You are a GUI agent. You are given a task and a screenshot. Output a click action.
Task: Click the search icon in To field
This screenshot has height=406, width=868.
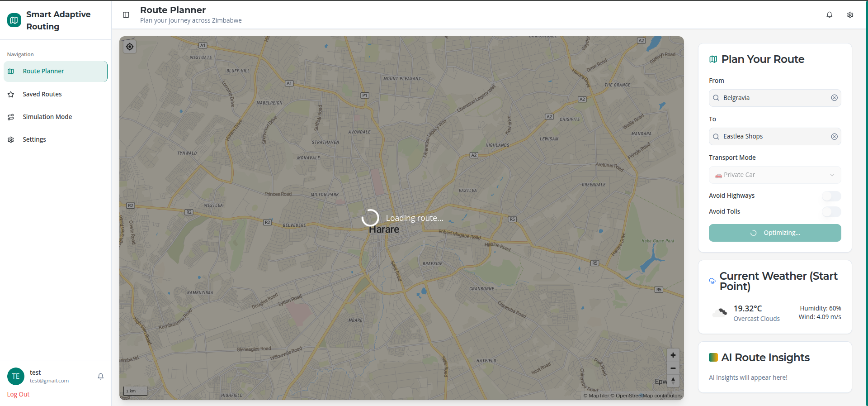coord(716,137)
